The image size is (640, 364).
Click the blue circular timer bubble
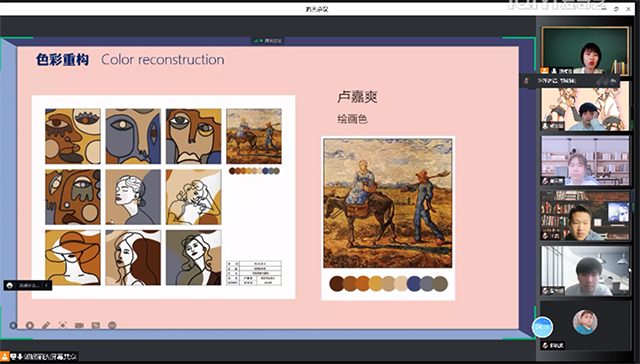coord(542,327)
